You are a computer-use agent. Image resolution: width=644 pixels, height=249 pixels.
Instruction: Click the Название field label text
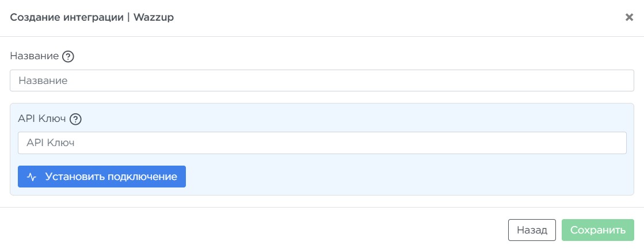point(35,56)
